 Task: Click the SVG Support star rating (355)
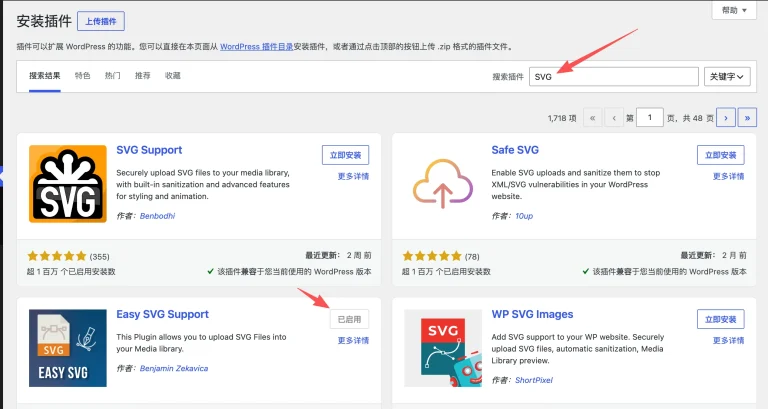(x=68, y=256)
